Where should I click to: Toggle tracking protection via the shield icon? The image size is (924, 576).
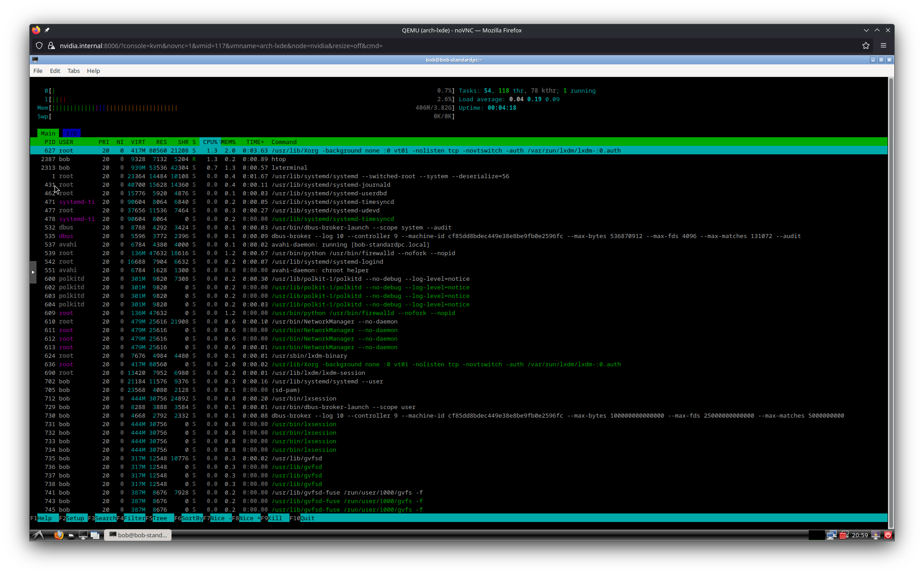point(39,45)
